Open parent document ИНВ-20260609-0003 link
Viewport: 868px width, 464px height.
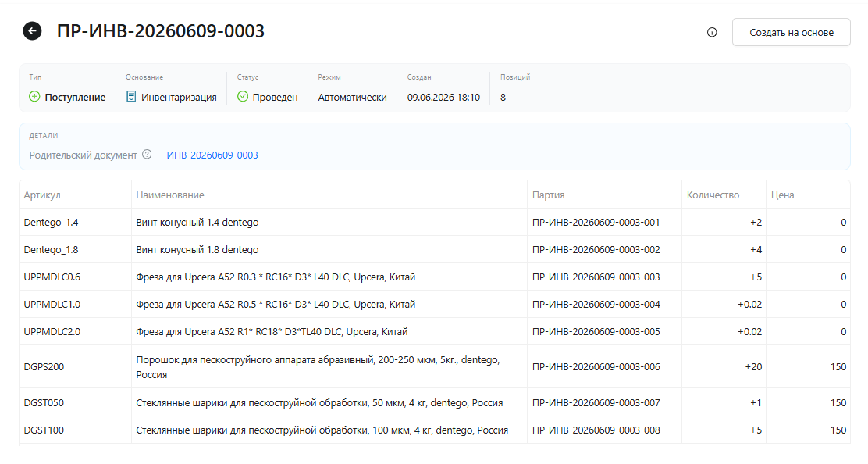pyautogui.click(x=212, y=155)
